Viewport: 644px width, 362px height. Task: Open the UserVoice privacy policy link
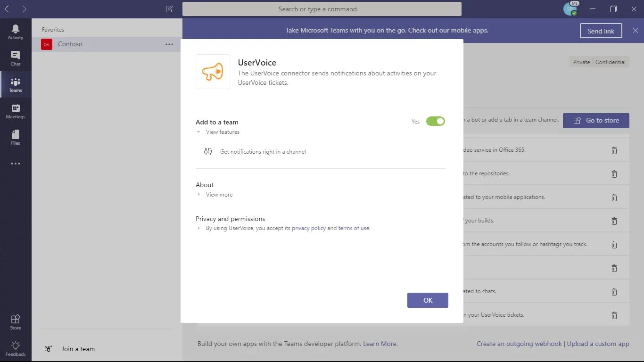point(309,228)
